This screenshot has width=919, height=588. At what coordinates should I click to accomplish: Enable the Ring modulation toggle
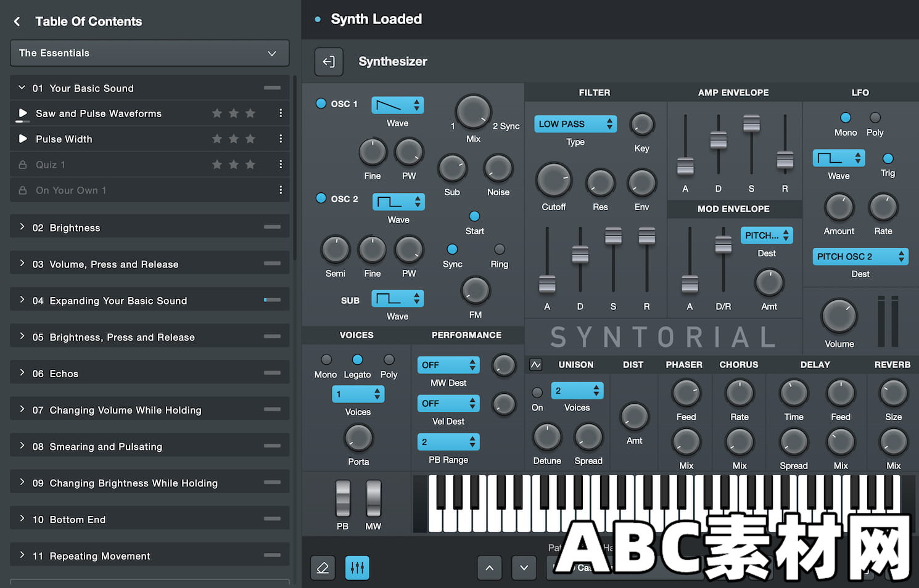[x=500, y=249]
